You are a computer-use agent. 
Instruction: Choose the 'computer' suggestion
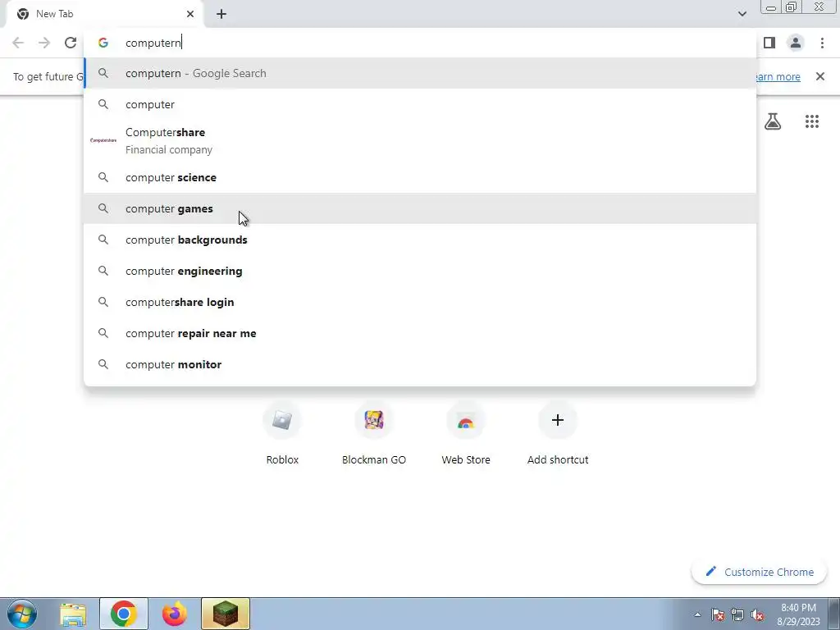point(420,104)
